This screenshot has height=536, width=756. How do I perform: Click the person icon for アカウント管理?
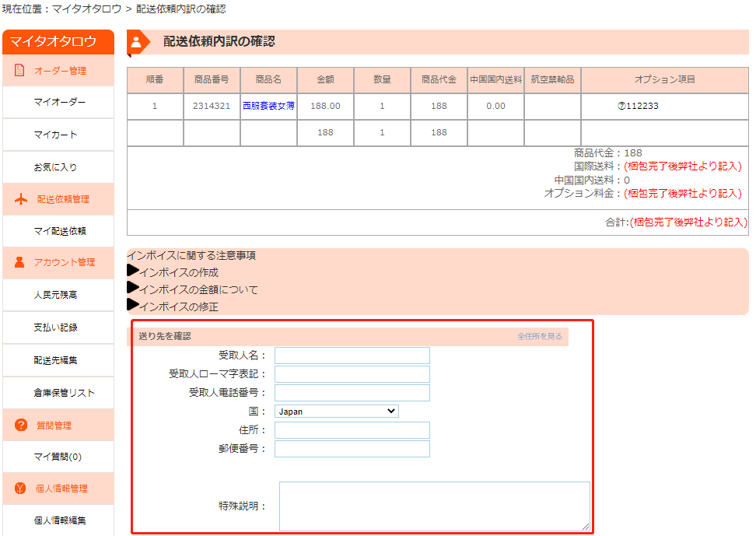(20, 262)
